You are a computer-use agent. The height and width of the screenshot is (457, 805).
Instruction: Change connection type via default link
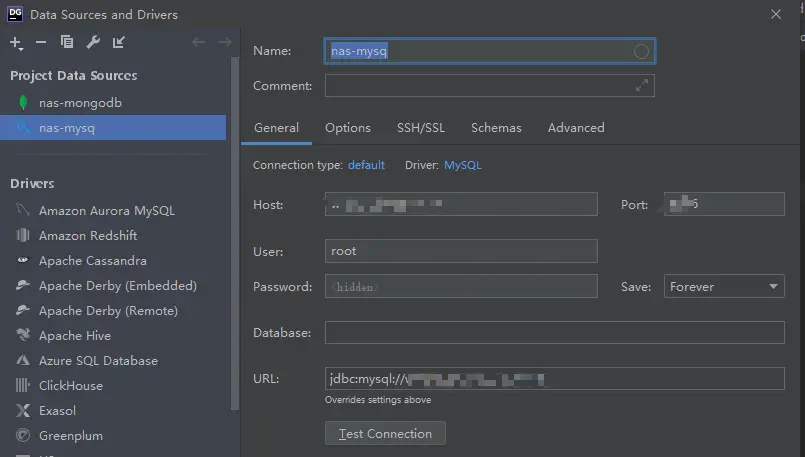[x=366, y=165]
